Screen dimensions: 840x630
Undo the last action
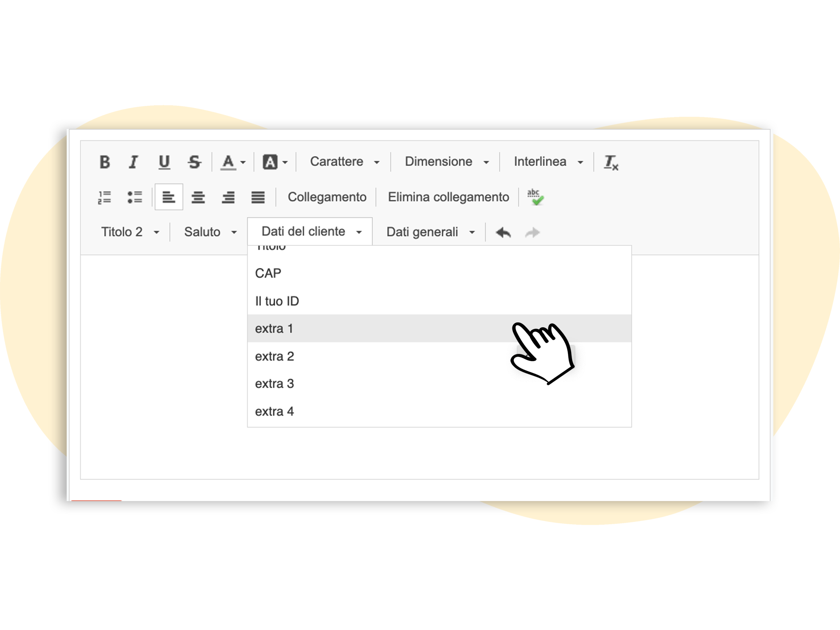(503, 232)
